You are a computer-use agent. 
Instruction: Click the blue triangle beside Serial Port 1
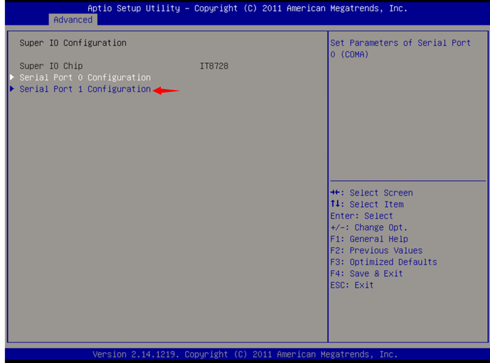pos(12,89)
